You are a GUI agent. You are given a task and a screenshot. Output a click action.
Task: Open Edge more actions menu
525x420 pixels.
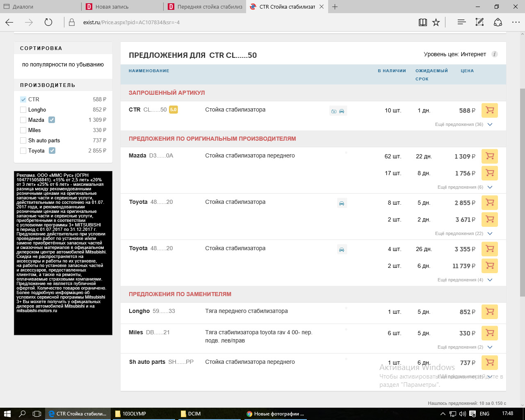click(516, 23)
